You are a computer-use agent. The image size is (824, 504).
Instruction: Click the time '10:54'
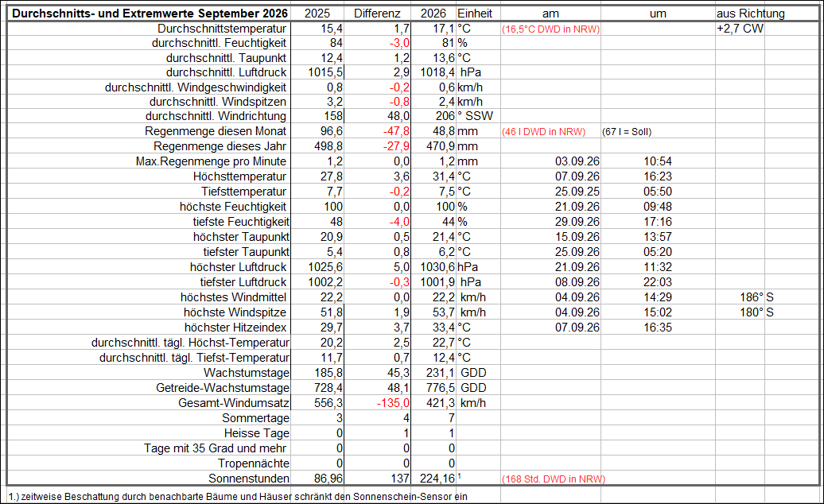click(x=658, y=161)
